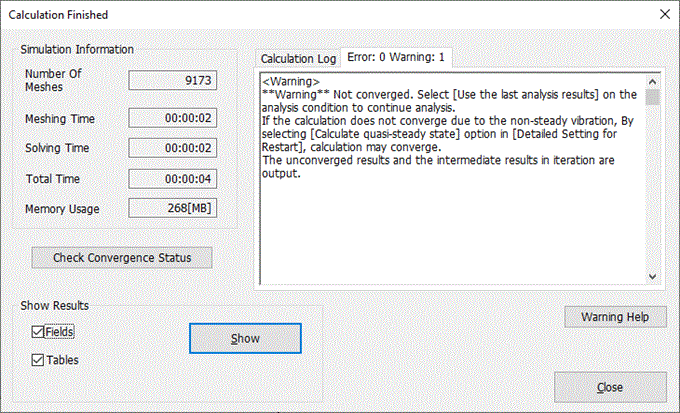This screenshot has height=413, width=680.
Task: Select the Meshing Time value field
Action: 173,119
